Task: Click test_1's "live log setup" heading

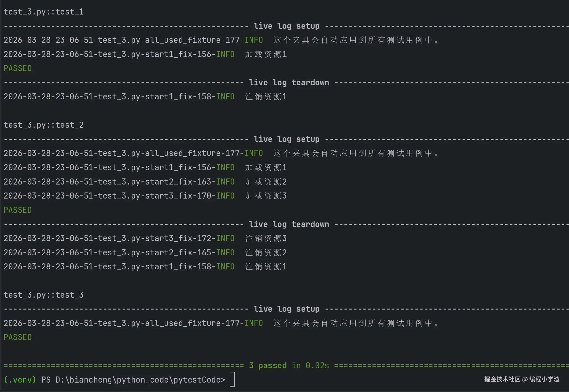Action: click(286, 26)
